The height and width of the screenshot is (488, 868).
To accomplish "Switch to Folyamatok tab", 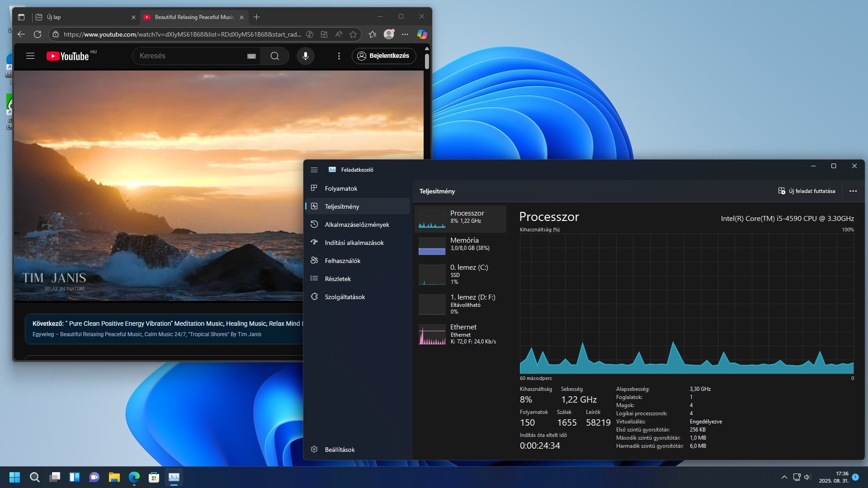I will 341,188.
